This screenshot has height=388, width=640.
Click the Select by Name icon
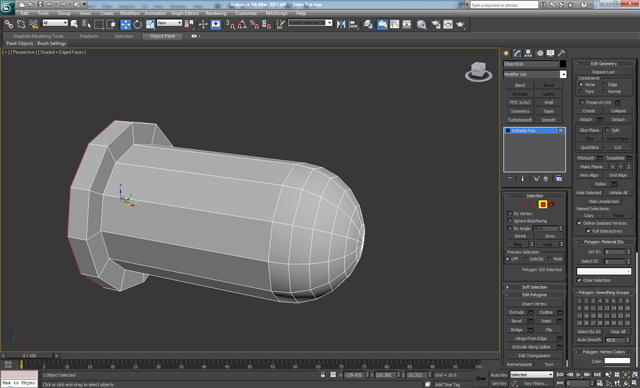tap(87, 24)
